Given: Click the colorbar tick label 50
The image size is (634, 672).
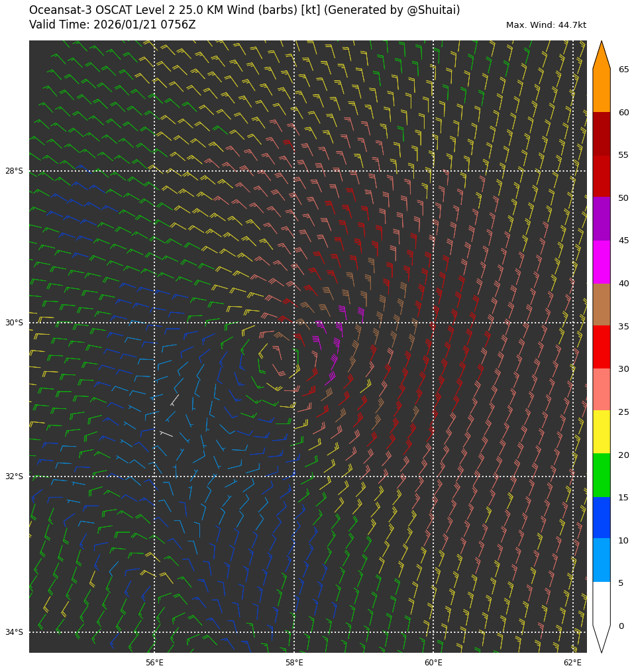Looking at the screenshot, I should (623, 198).
